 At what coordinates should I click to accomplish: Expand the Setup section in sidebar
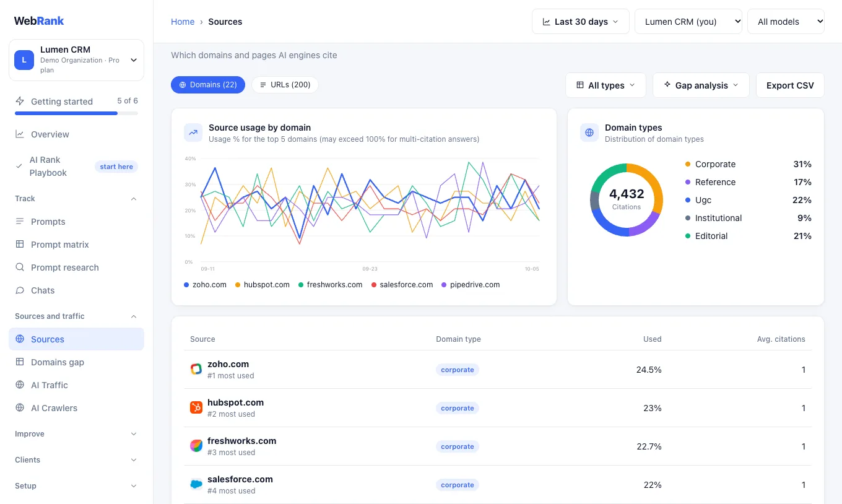pyautogui.click(x=76, y=486)
